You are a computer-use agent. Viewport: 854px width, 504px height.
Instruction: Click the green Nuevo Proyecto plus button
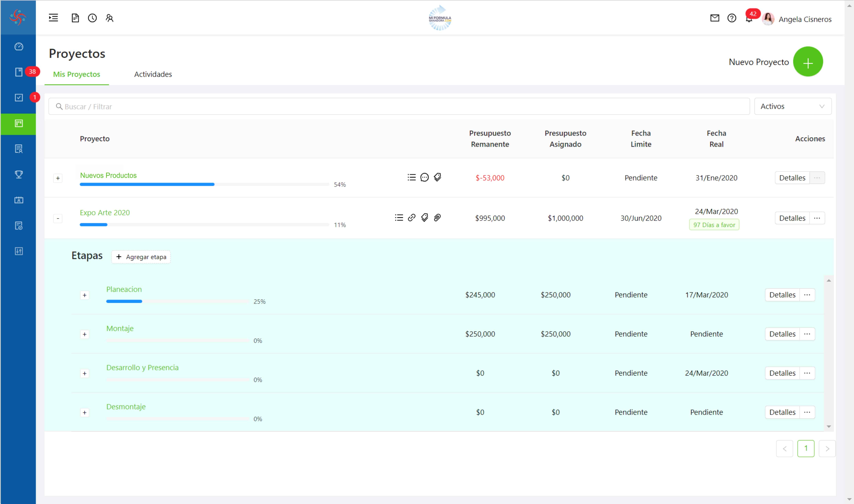pos(808,62)
